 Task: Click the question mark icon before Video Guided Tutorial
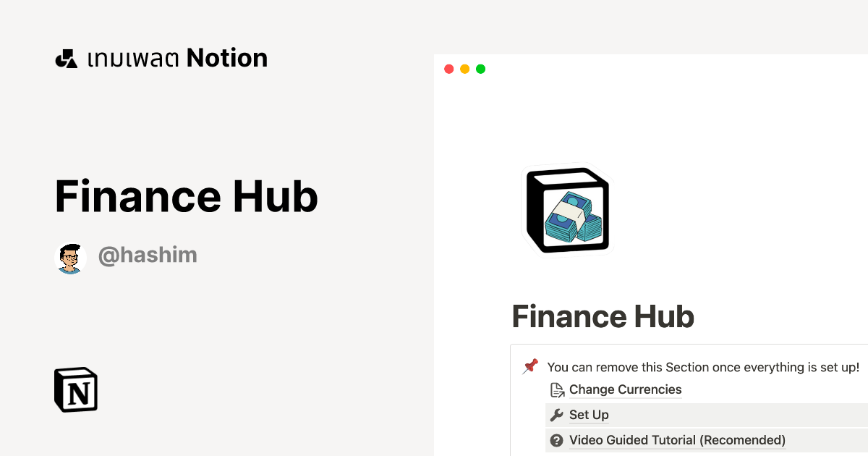[x=556, y=440]
